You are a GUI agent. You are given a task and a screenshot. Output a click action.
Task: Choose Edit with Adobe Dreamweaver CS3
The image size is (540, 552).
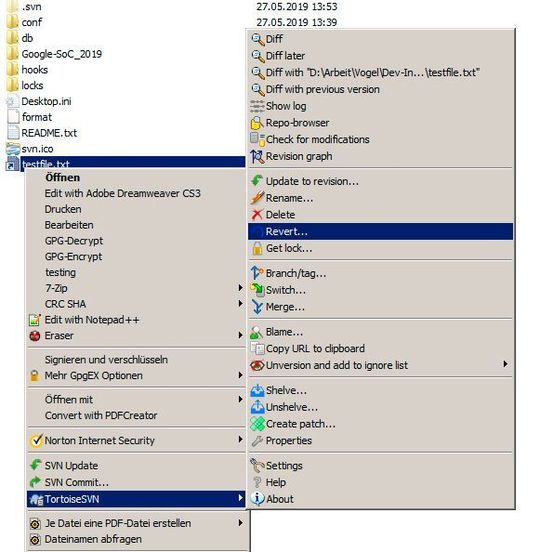(x=136, y=193)
